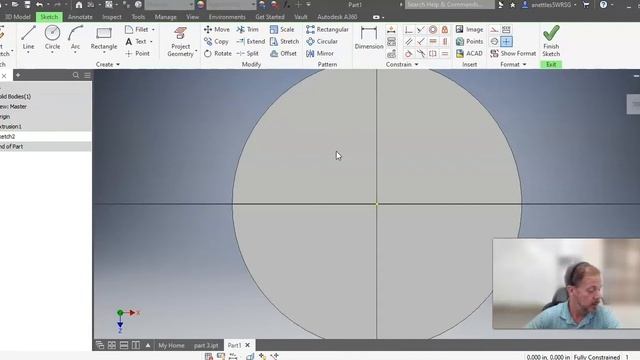Click the Home button in quick access

coord(79,5)
